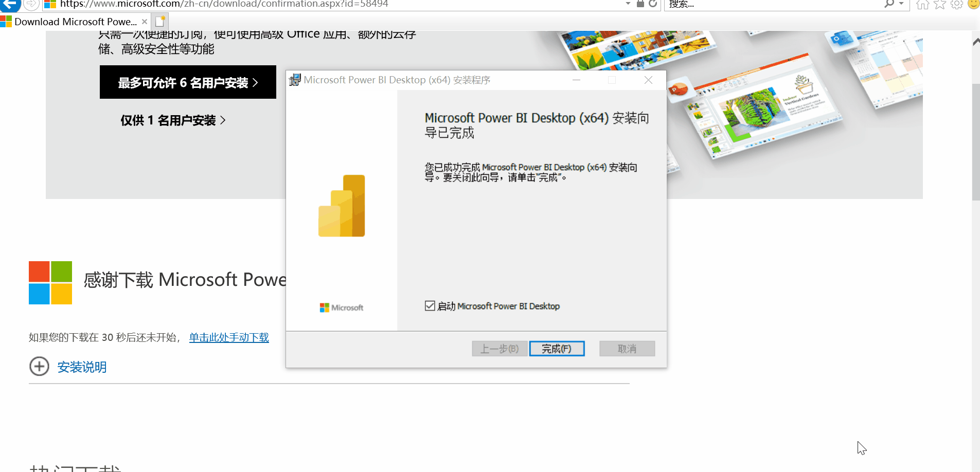Open a new browser tab
Viewport: 980px width, 472px height.
click(x=159, y=21)
